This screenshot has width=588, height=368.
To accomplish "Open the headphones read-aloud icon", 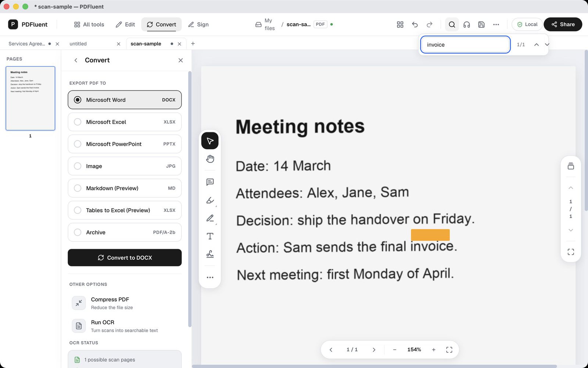I will pyautogui.click(x=467, y=24).
